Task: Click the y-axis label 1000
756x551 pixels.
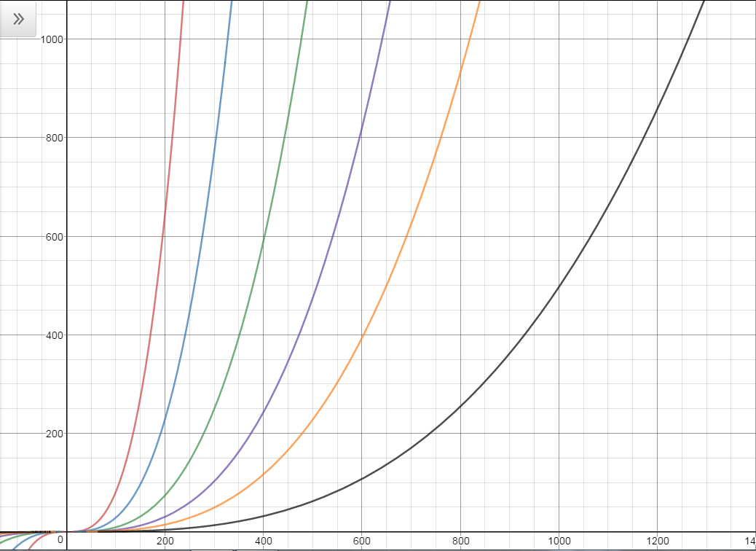Action: click(x=52, y=39)
